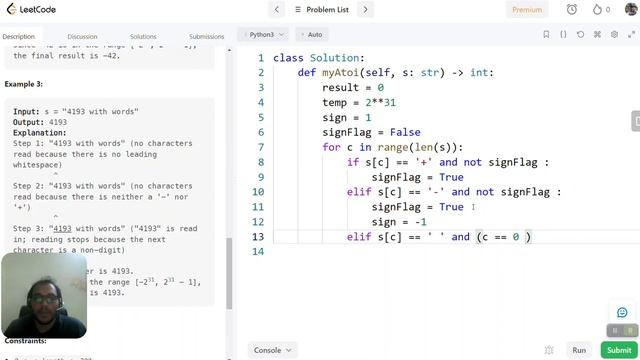Viewport: 640px width, 360px height.
Task: Open the Problem List
Action: coord(322,9)
